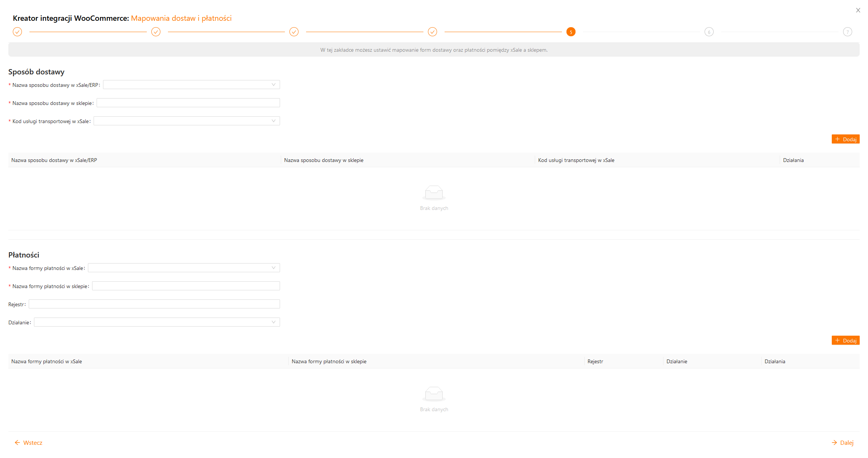The image size is (868, 458).
Task: Go back with the Wstecz link
Action: pos(29,443)
